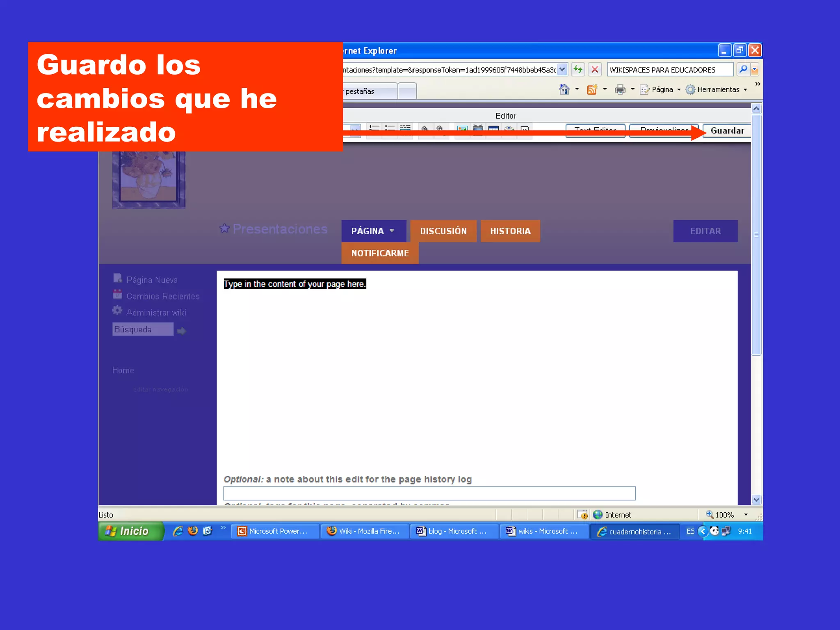Click the insert table editor icon

coord(493,130)
